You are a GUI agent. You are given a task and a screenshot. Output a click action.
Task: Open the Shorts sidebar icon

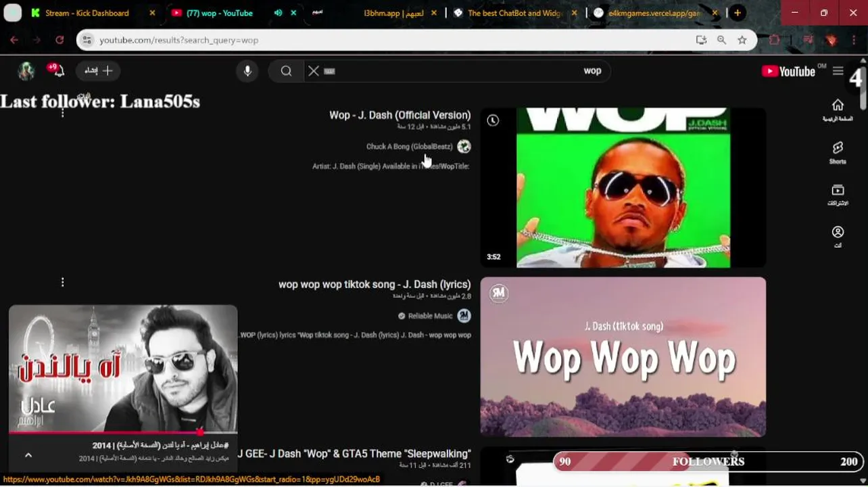click(838, 153)
